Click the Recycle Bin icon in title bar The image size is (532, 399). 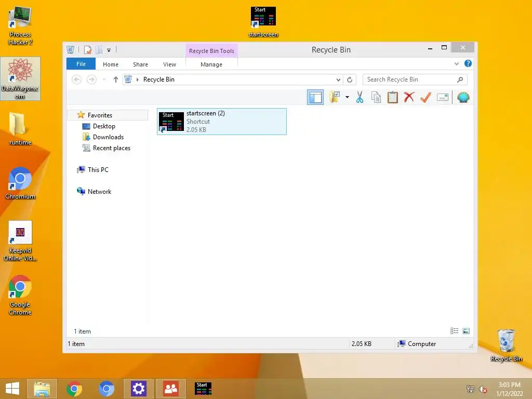(x=71, y=50)
